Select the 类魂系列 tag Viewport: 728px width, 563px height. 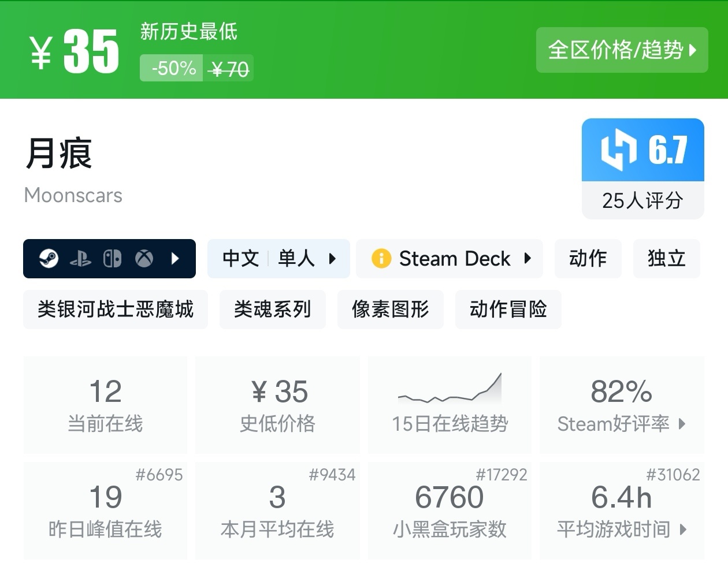click(x=272, y=310)
